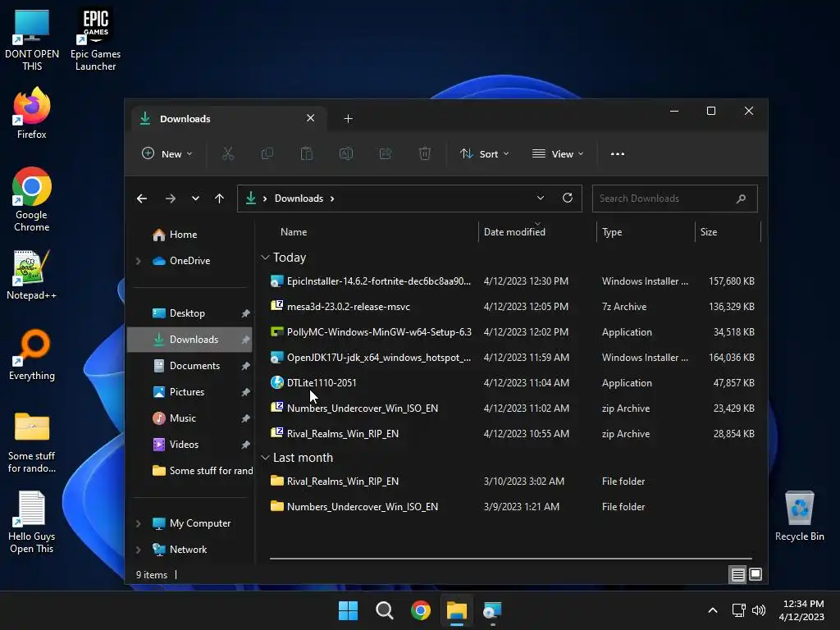Click the chevron after Downloads in address bar
Screen dimensions: 840x630
point(332,199)
